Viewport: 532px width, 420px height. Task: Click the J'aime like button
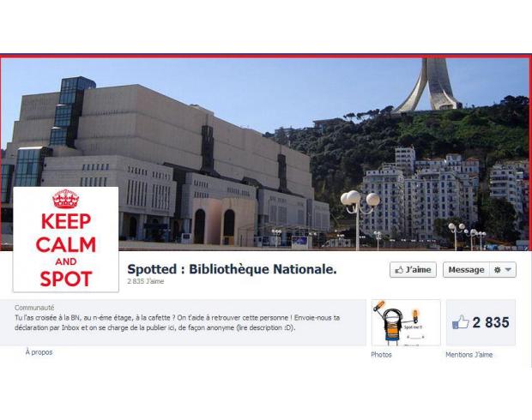[413, 270]
